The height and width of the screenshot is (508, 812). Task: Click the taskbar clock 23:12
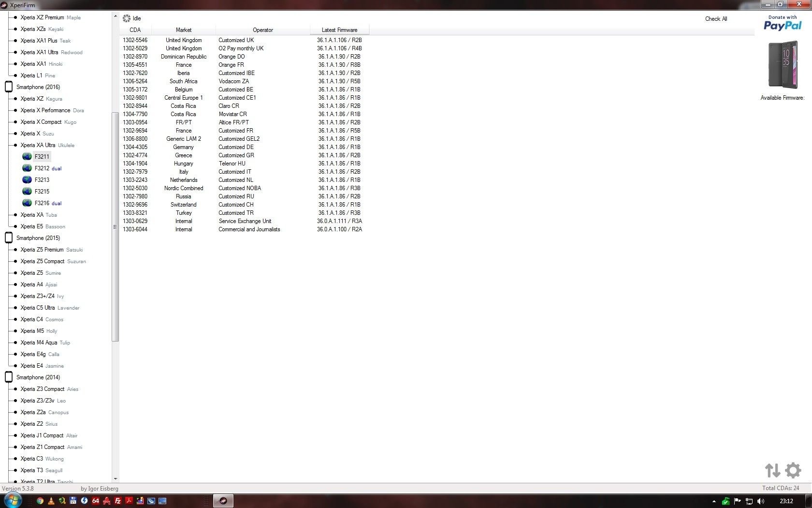click(786, 501)
